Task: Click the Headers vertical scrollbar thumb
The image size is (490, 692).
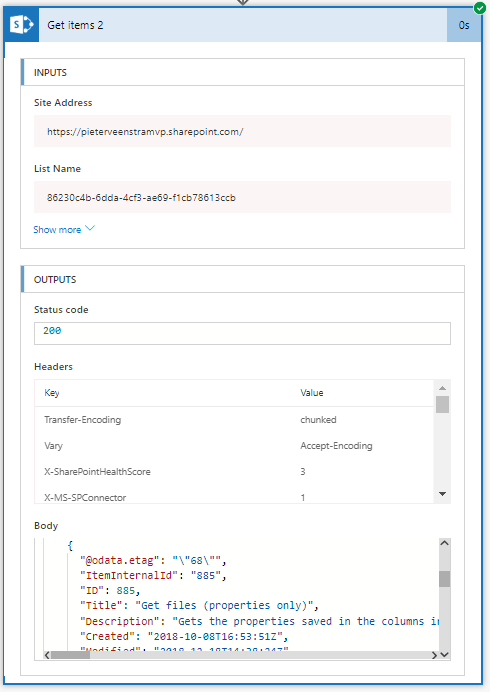Action: (442, 404)
